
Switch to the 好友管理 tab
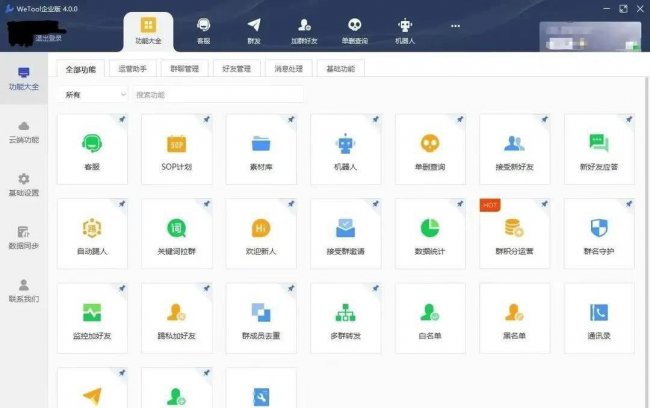pyautogui.click(x=237, y=68)
